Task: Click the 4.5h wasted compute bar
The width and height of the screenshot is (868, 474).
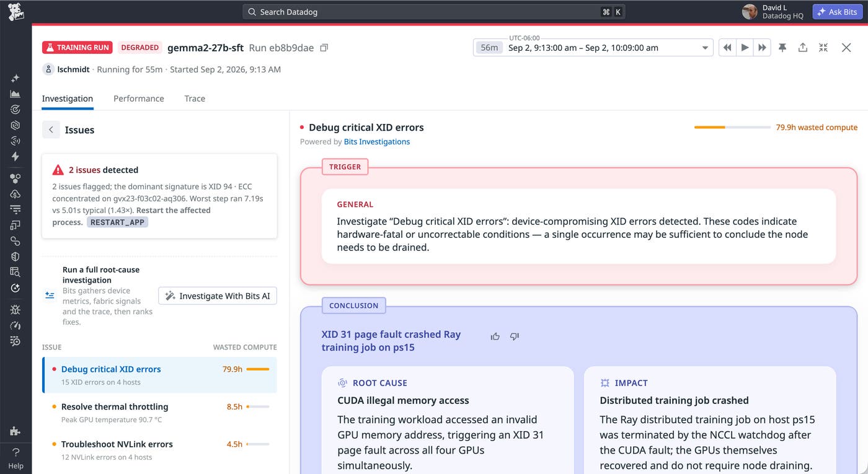Action: tap(258, 444)
